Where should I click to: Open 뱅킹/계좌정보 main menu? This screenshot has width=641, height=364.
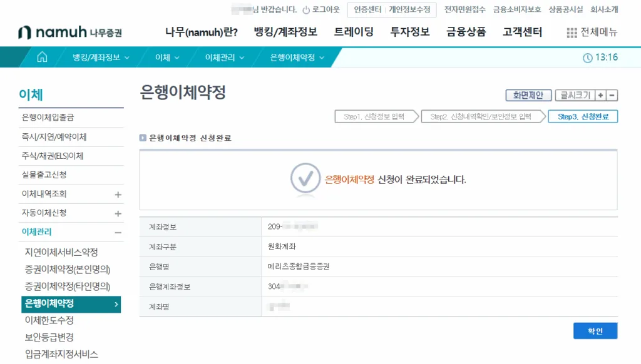pos(285,32)
